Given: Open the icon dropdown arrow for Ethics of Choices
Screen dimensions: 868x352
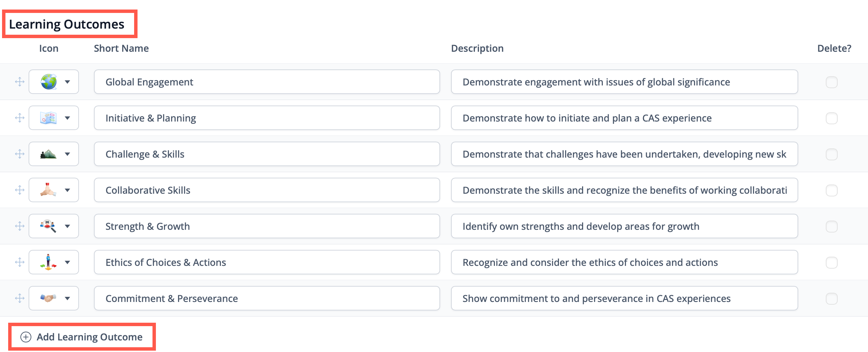Looking at the screenshot, I should coord(67,262).
